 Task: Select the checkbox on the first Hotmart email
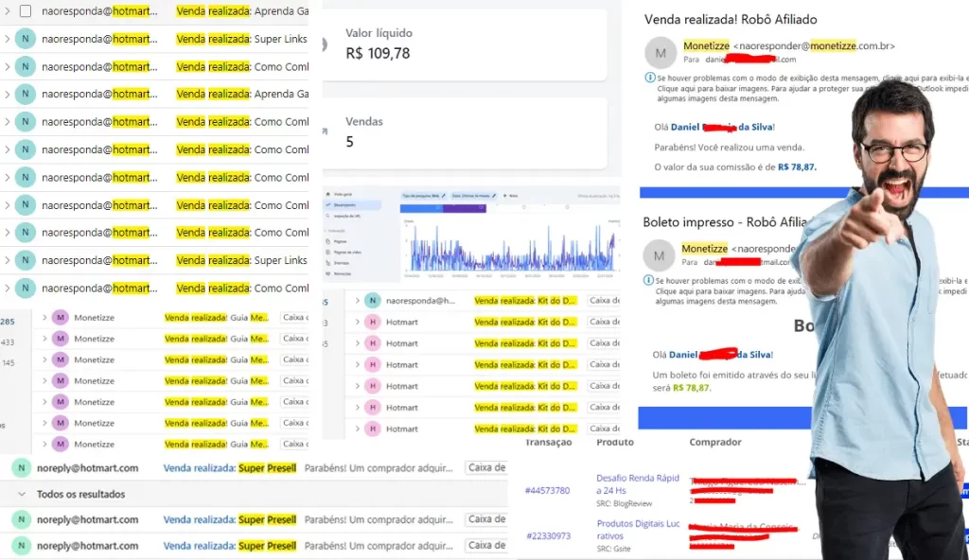tap(25, 11)
